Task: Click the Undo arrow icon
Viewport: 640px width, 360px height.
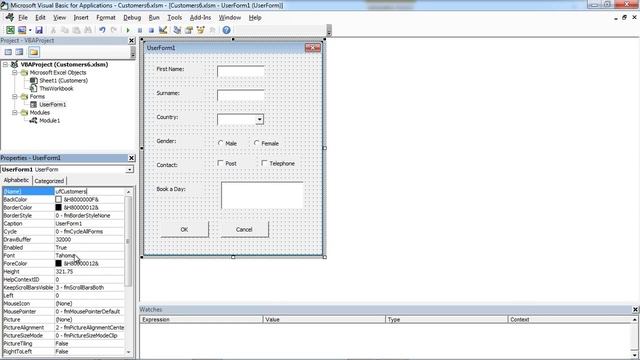Action: 102,30
